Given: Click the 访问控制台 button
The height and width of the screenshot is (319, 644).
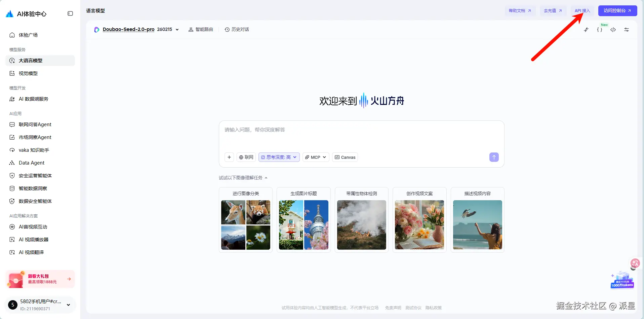Looking at the screenshot, I should coord(617,11).
